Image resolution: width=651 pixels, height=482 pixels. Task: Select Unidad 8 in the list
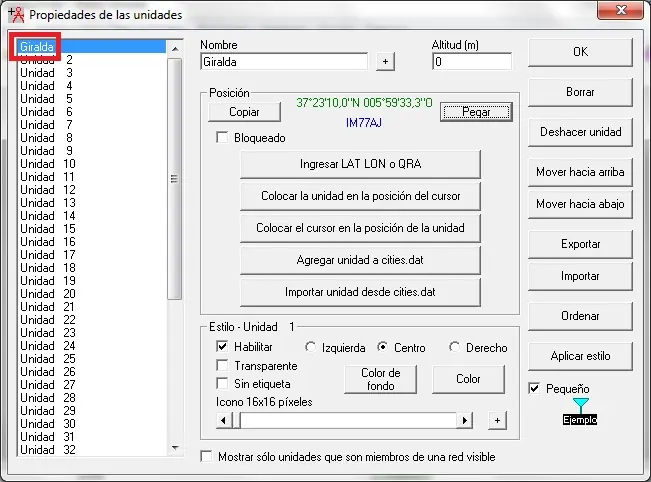91,138
